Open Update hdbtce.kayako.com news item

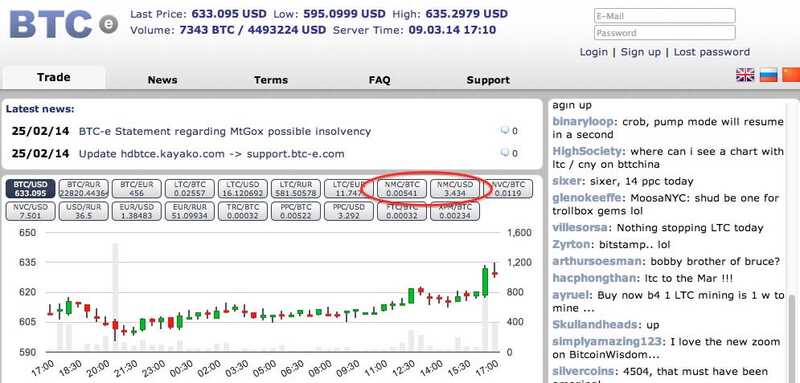(211, 154)
